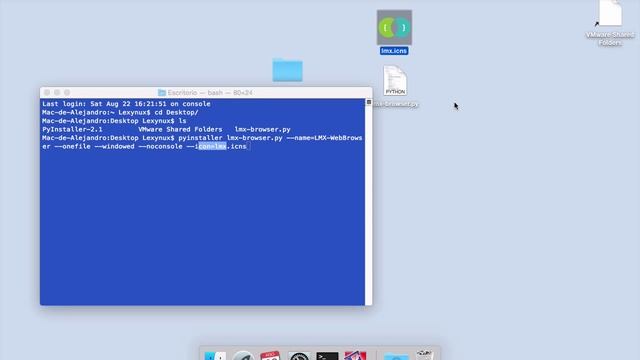Click 'lmx-browser.py' in the ls output line
Screen dimensions: 640x360
click(x=262, y=129)
